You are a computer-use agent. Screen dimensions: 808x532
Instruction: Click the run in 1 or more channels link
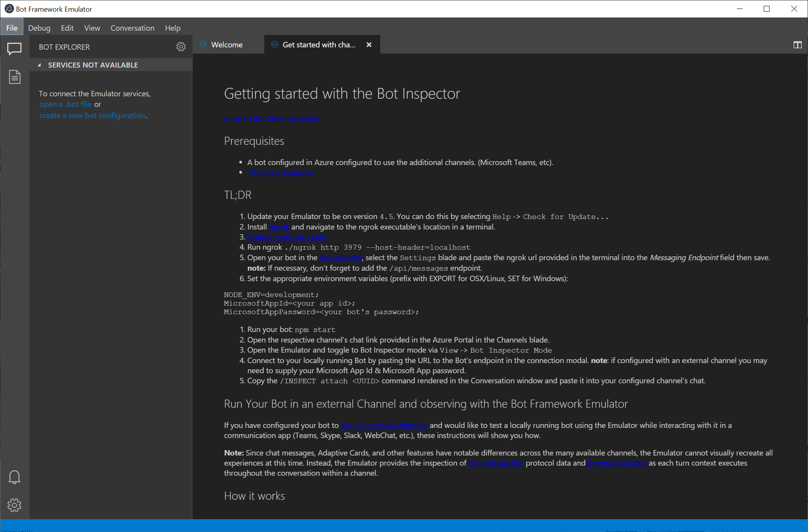coord(384,425)
